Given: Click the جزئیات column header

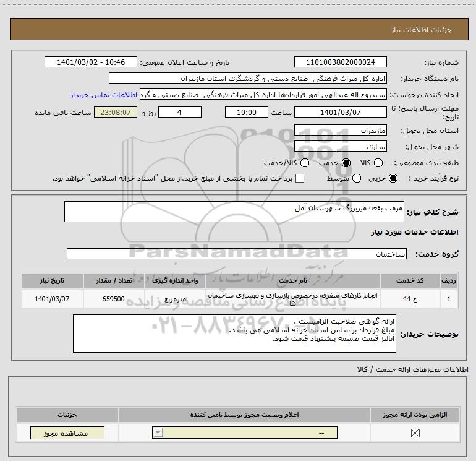Looking at the screenshot, I should (x=67, y=415).
